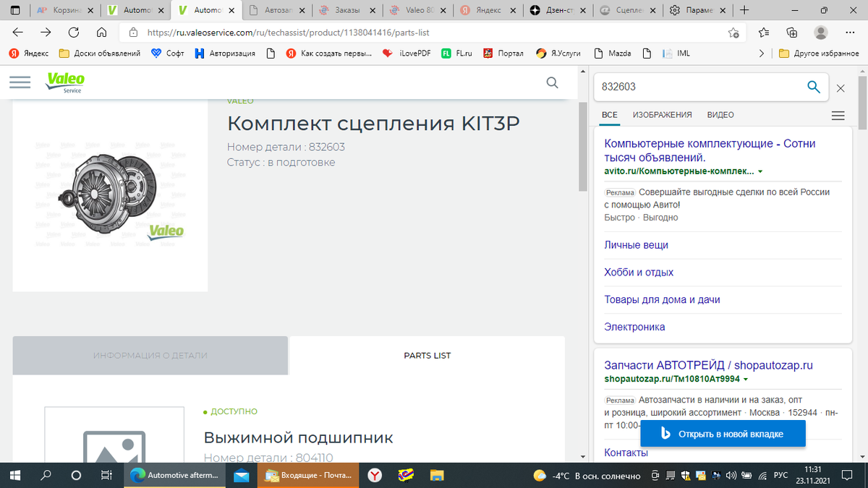Click the Valeo page vertical scrollbar
The height and width of the screenshot is (488, 868).
click(583, 147)
